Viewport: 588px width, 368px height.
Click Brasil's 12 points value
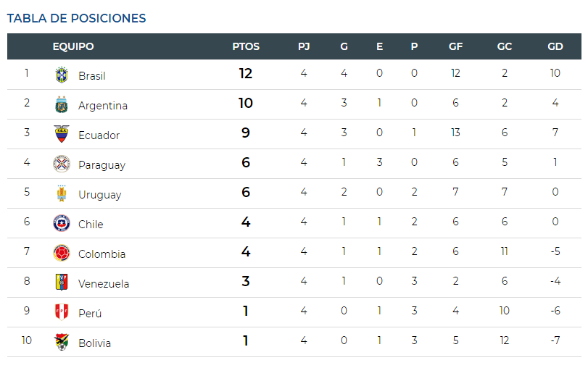click(246, 73)
